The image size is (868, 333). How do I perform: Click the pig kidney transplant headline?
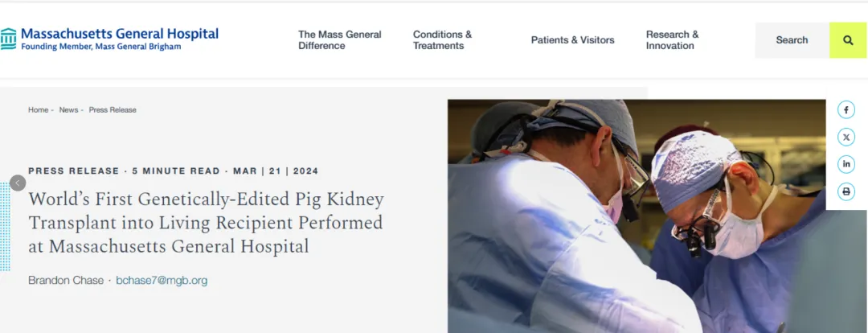pyautogui.click(x=206, y=223)
